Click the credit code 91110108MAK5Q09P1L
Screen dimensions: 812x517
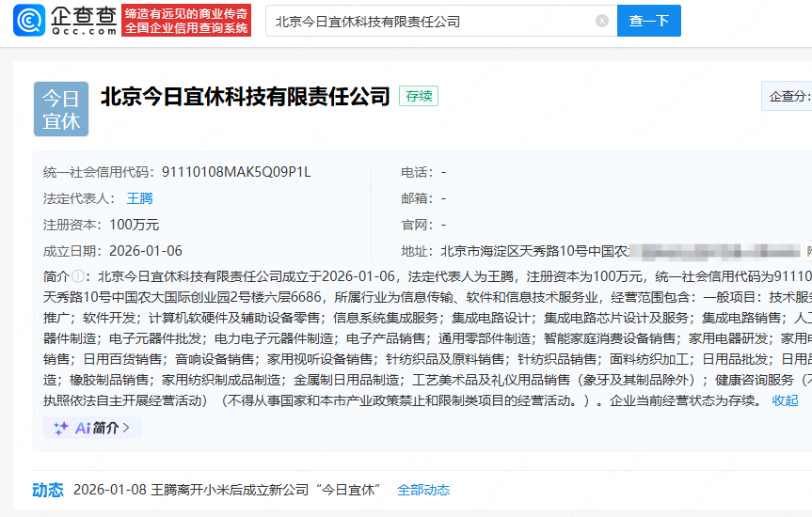236,172
